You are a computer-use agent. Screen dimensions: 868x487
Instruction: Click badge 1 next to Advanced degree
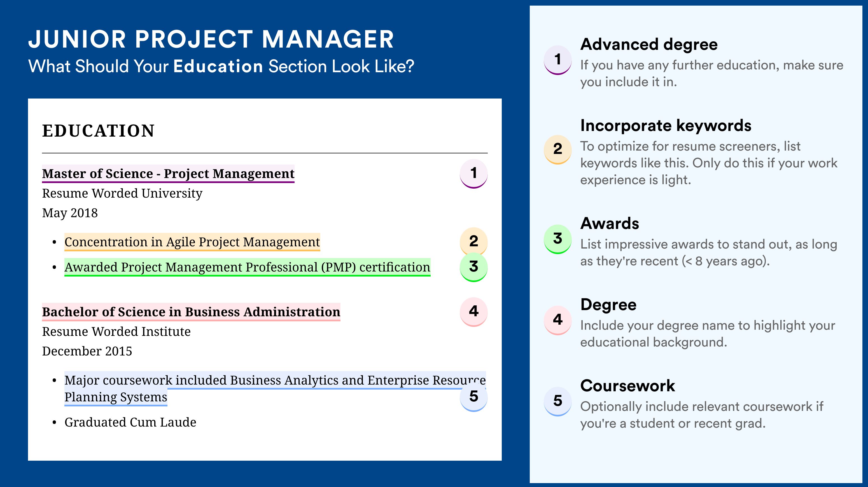click(557, 60)
